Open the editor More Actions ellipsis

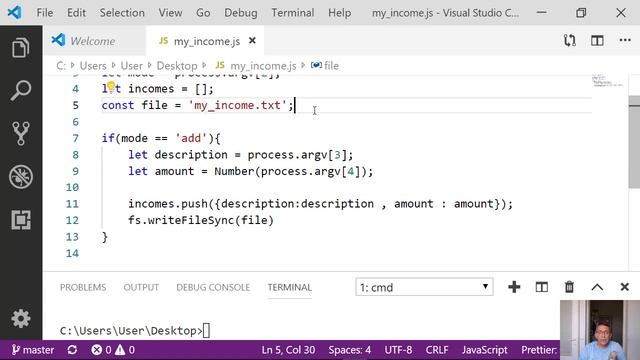pos(625,40)
